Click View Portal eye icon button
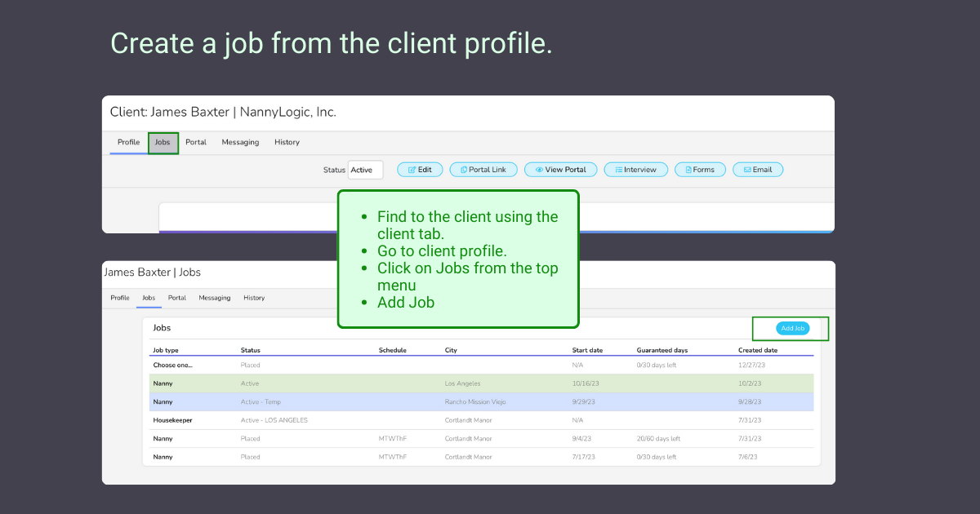Screen dimensions: 980x514 [560, 170]
